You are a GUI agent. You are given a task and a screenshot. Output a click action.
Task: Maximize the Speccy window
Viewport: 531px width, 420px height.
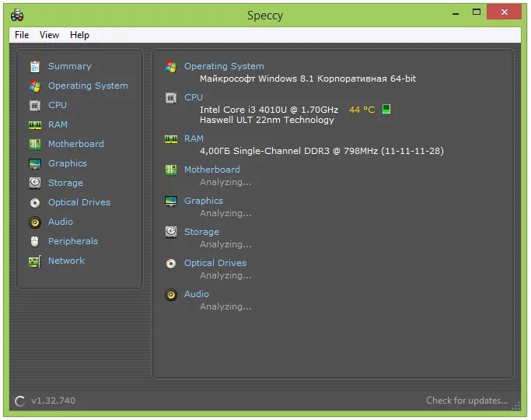pos(477,12)
